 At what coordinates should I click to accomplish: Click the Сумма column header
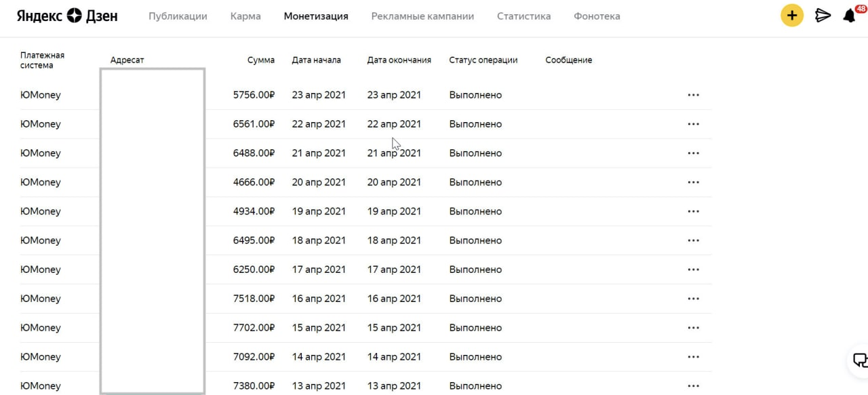261,60
